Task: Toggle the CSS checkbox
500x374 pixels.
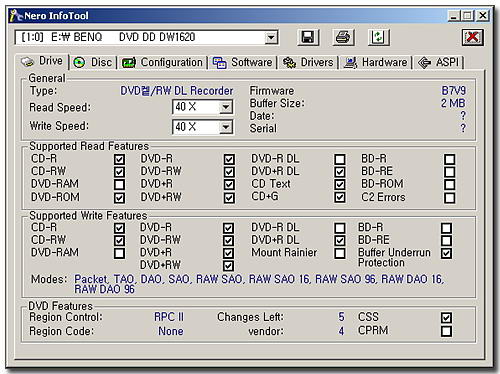Action: point(446,317)
